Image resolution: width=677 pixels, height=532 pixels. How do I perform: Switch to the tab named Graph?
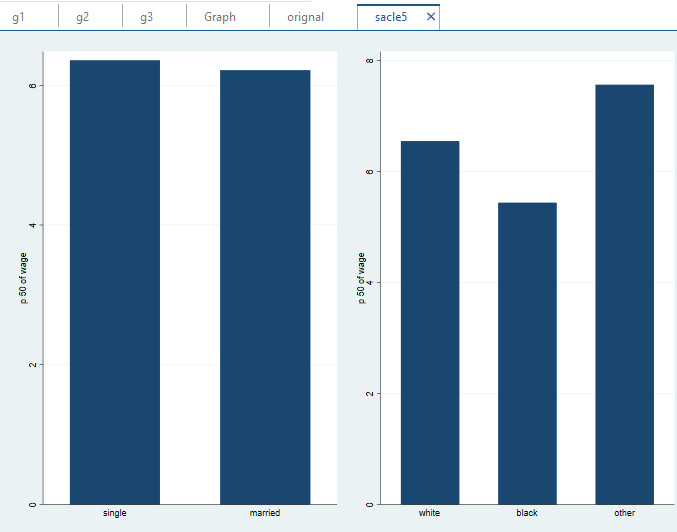pos(219,17)
